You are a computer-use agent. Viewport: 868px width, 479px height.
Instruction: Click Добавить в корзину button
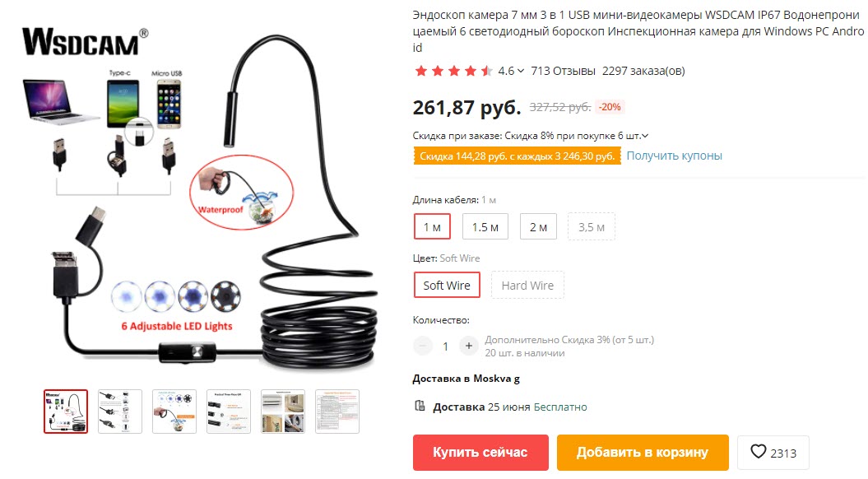click(x=642, y=453)
